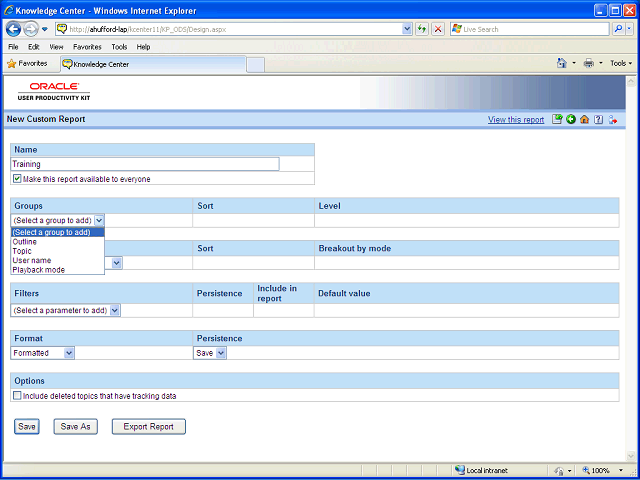Open the File menu
640x480 pixels.
click(13, 47)
